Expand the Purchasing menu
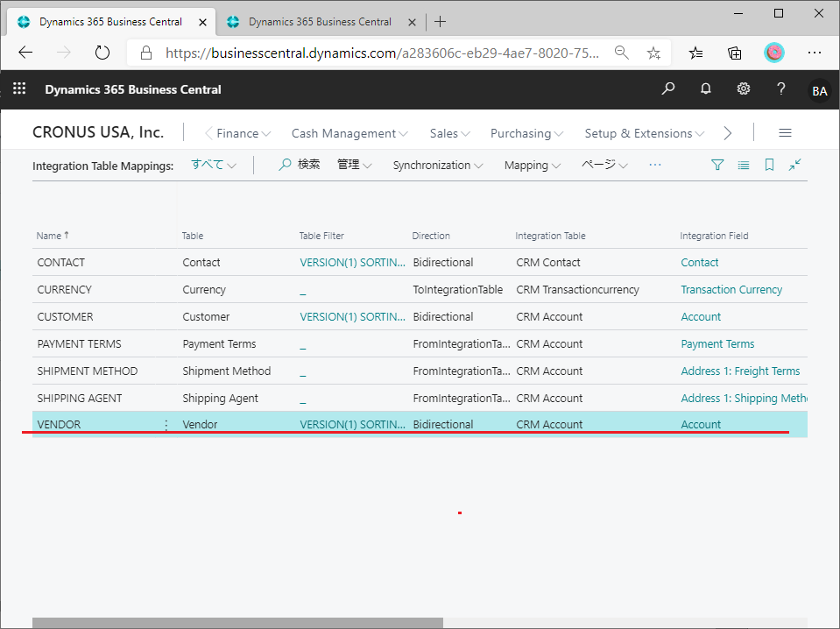The width and height of the screenshot is (840, 629). click(526, 133)
